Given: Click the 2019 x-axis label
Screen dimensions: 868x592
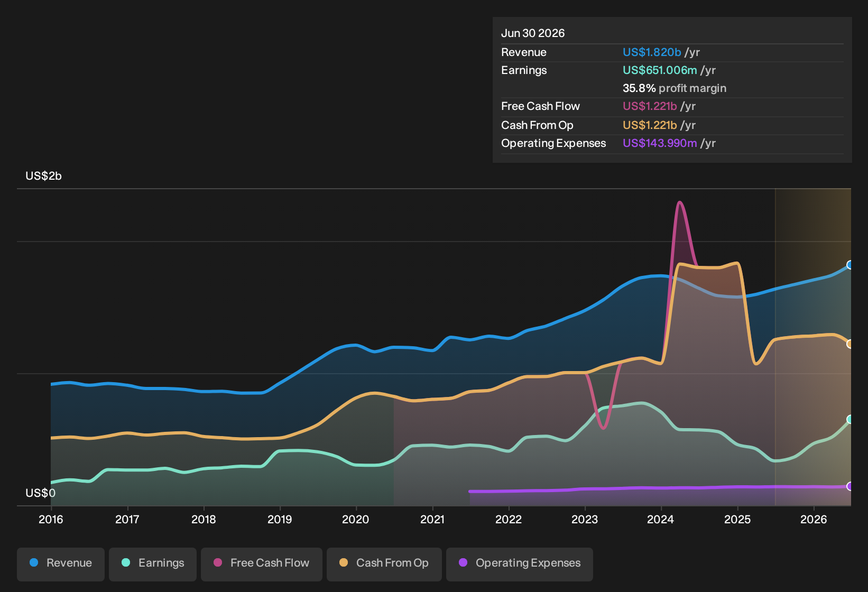Looking at the screenshot, I should (280, 520).
